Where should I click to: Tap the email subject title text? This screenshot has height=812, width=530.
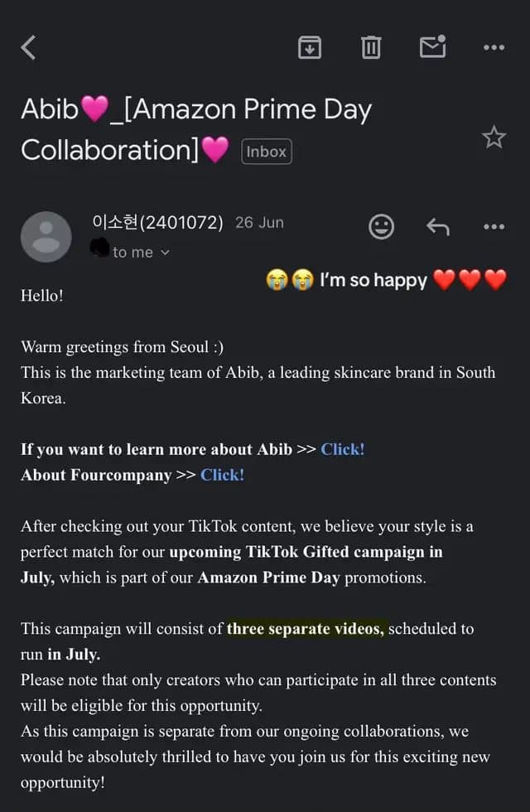pyautogui.click(x=197, y=129)
